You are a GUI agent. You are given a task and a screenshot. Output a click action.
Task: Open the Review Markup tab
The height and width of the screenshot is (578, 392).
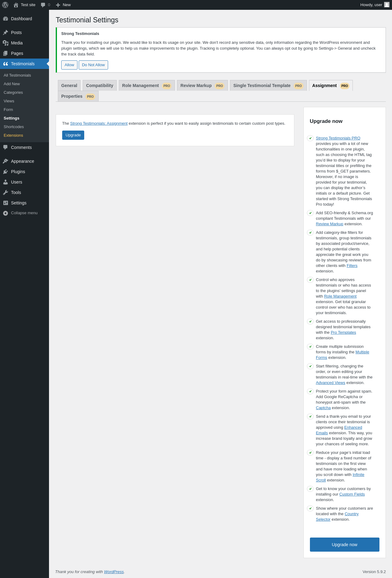click(x=202, y=86)
